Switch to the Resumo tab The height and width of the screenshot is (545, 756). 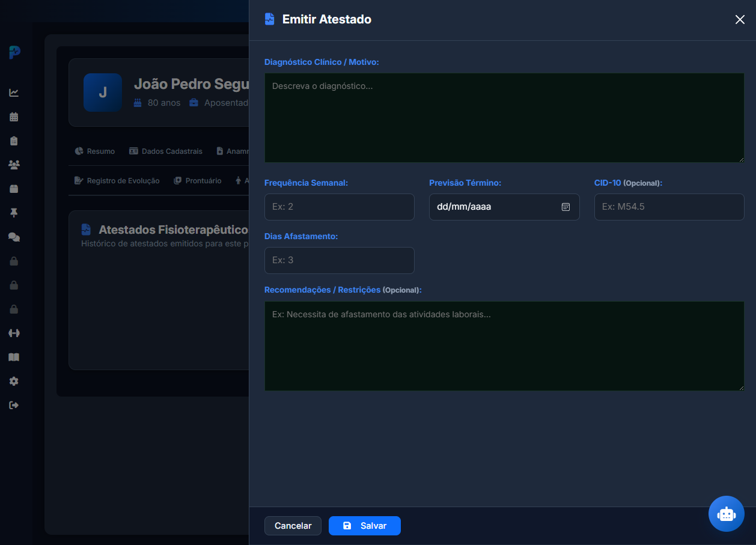(x=95, y=151)
